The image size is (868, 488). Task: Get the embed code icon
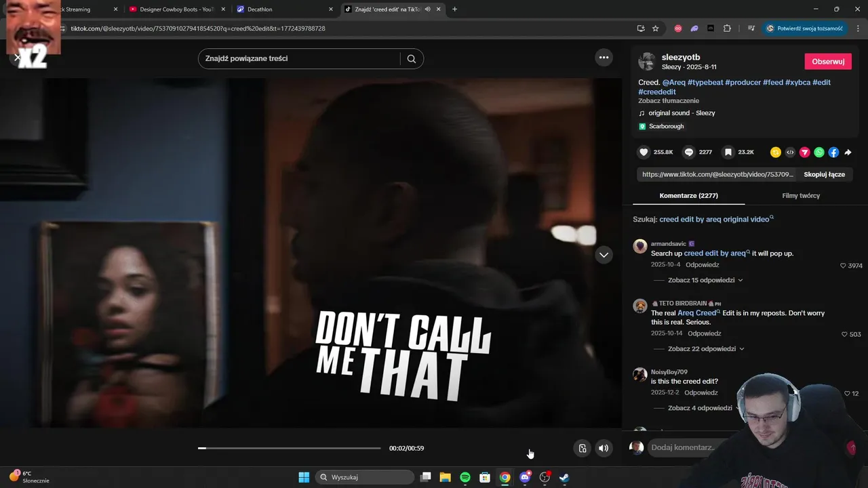pyautogui.click(x=790, y=152)
